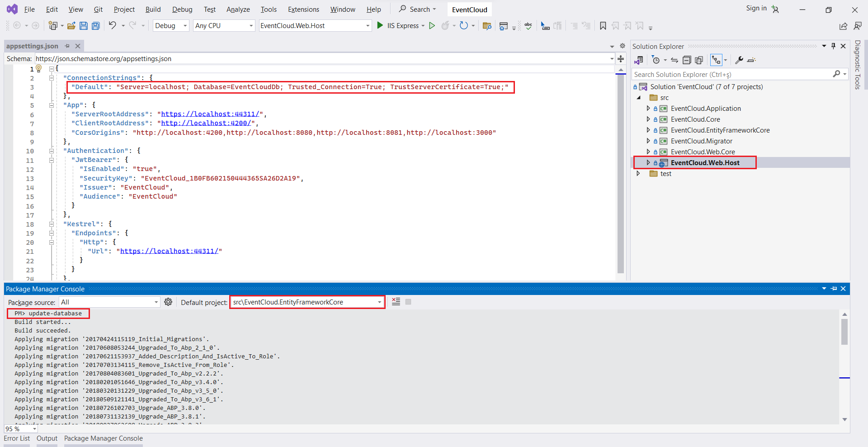Start IIS Express with green play button
Screen dimensions: 868x447
click(380, 25)
